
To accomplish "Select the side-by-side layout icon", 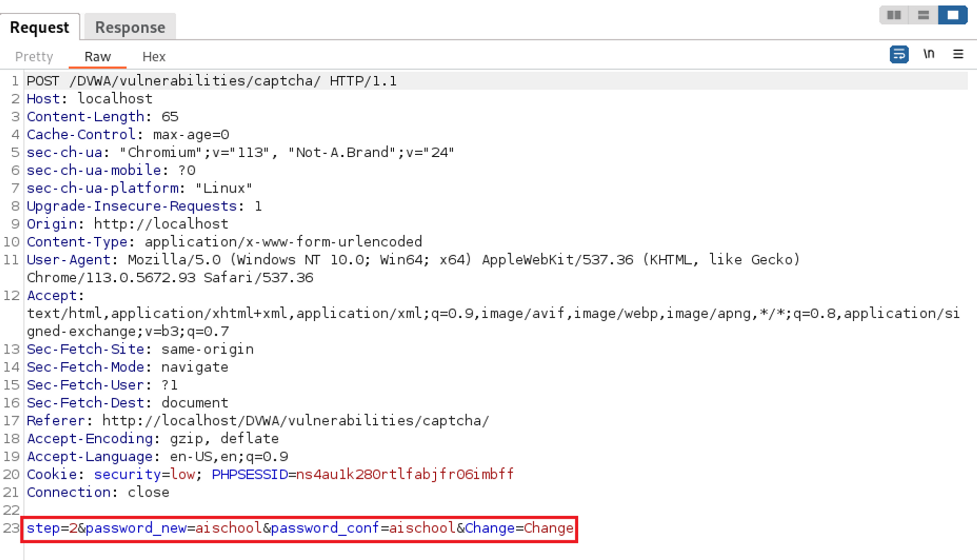I will [x=894, y=15].
